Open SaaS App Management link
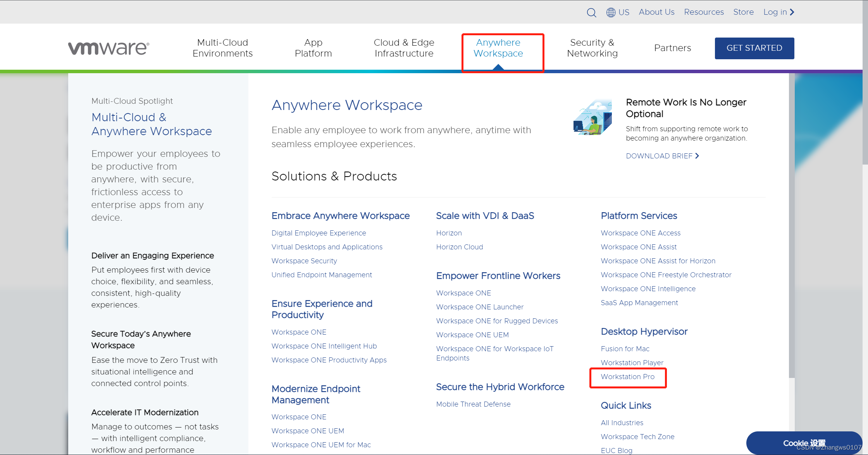868x455 pixels. [639, 302]
